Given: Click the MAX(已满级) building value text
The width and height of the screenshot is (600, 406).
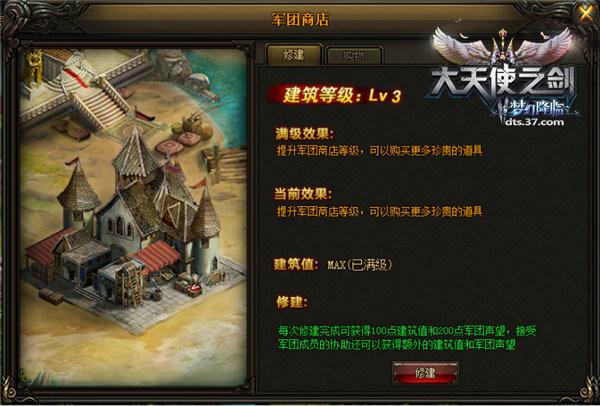Looking at the screenshot, I should 360,265.
